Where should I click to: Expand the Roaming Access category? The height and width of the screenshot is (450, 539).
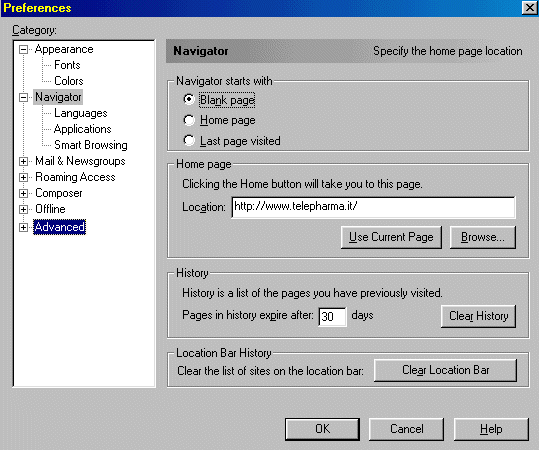23,177
